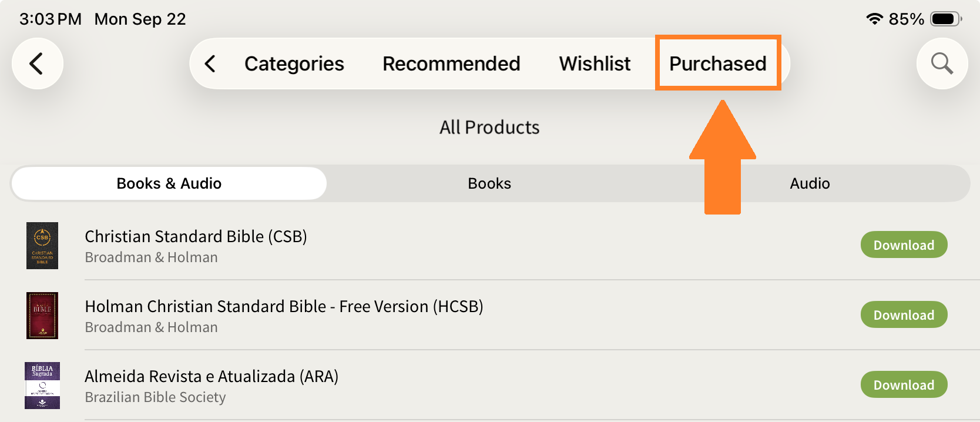Open the Wishlist tab
This screenshot has width=980, height=422.
595,63
